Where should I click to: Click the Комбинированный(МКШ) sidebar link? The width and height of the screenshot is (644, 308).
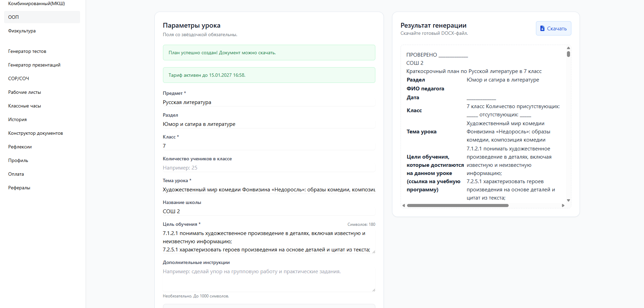(36, 3)
